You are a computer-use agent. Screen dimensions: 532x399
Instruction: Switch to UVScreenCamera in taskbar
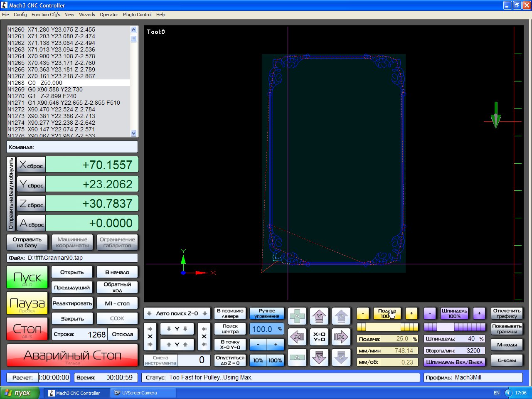pos(143,393)
